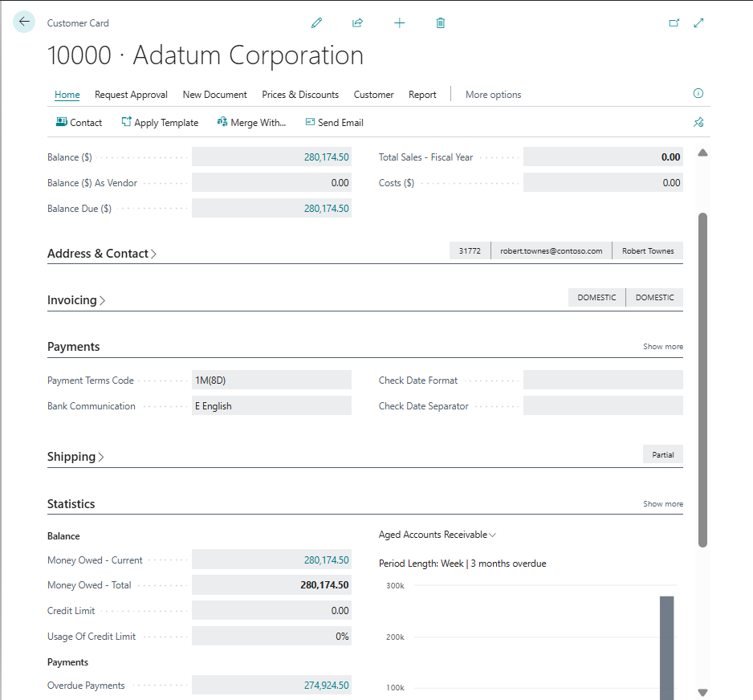This screenshot has height=700, width=753.
Task: Click the tall chart bar
Action: tap(666, 647)
